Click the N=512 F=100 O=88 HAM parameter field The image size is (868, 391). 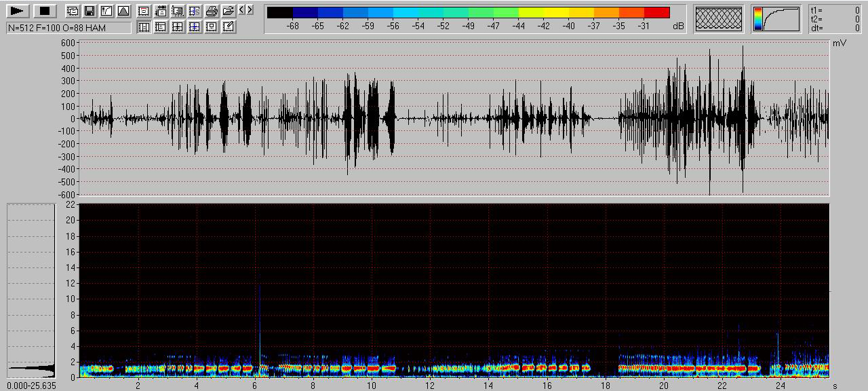[x=68, y=27]
